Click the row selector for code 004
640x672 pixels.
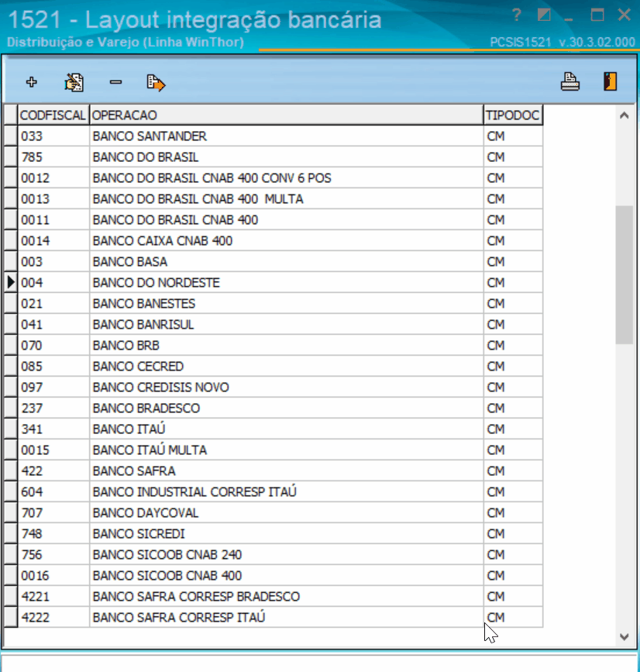click(11, 282)
